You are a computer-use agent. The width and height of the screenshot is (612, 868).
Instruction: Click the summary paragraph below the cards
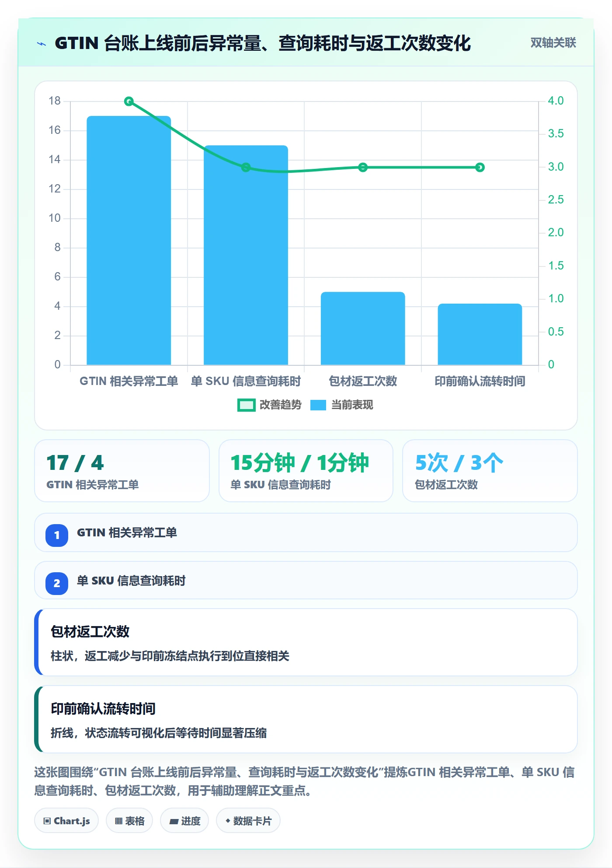305,781
